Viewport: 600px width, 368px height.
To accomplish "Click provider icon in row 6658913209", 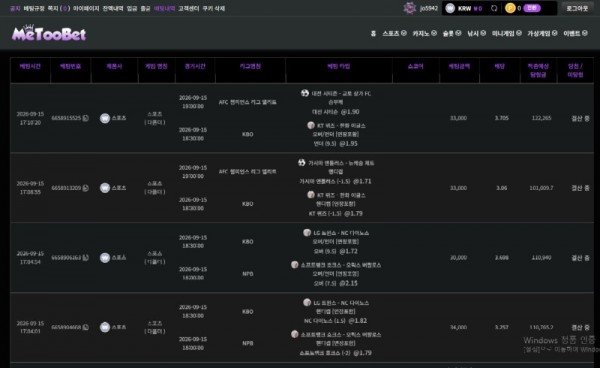I will [105, 188].
